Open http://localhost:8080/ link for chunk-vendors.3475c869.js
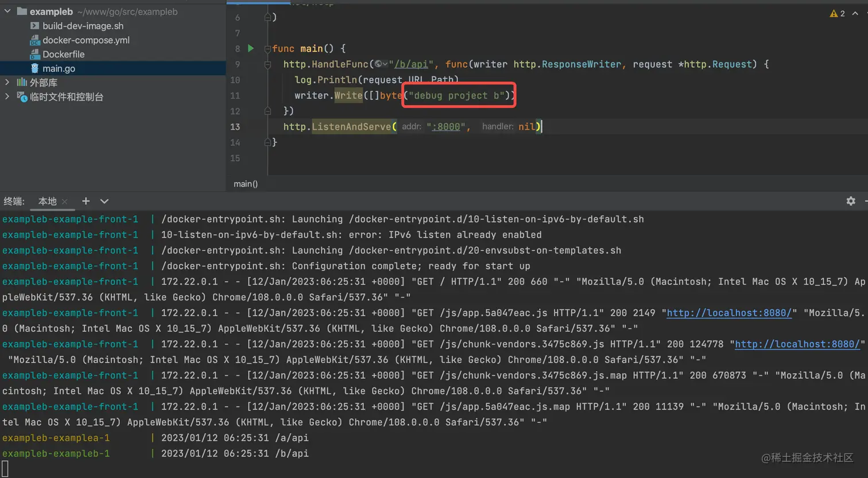Image resolution: width=868 pixels, height=478 pixels. click(797, 344)
